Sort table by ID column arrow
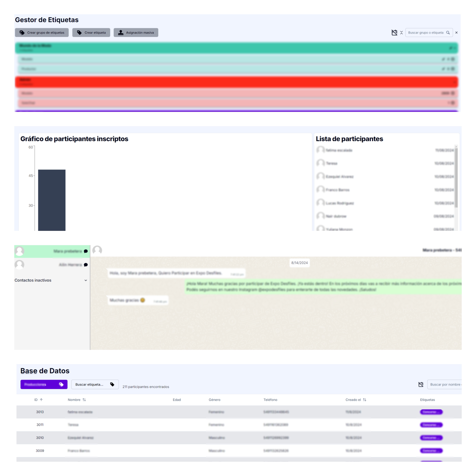This screenshot has height=476, width=476. click(41, 400)
